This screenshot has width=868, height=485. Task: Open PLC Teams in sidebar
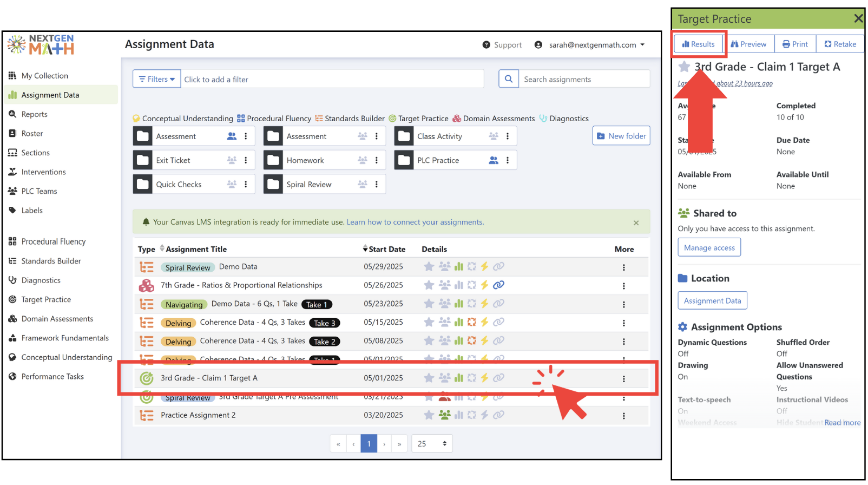click(x=39, y=191)
